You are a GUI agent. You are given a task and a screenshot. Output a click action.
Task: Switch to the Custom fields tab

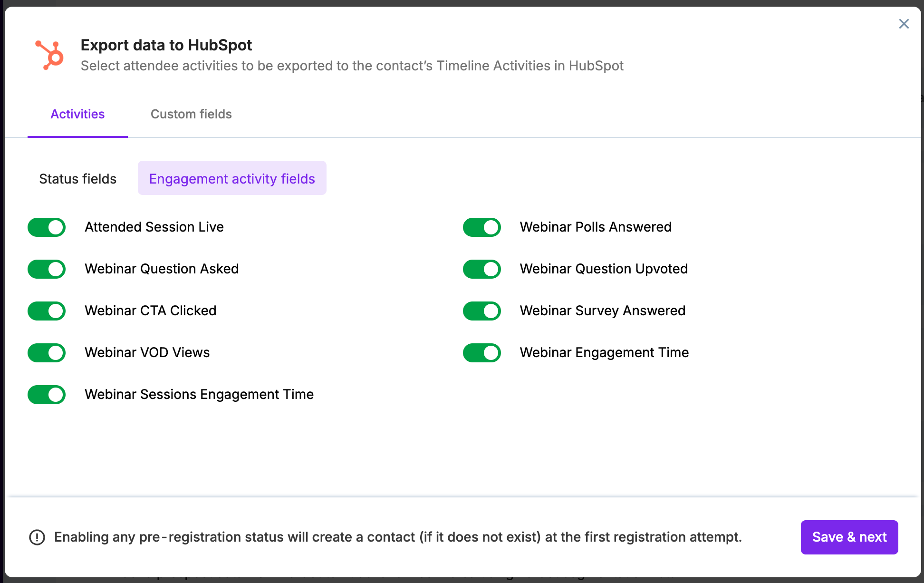coord(191,114)
